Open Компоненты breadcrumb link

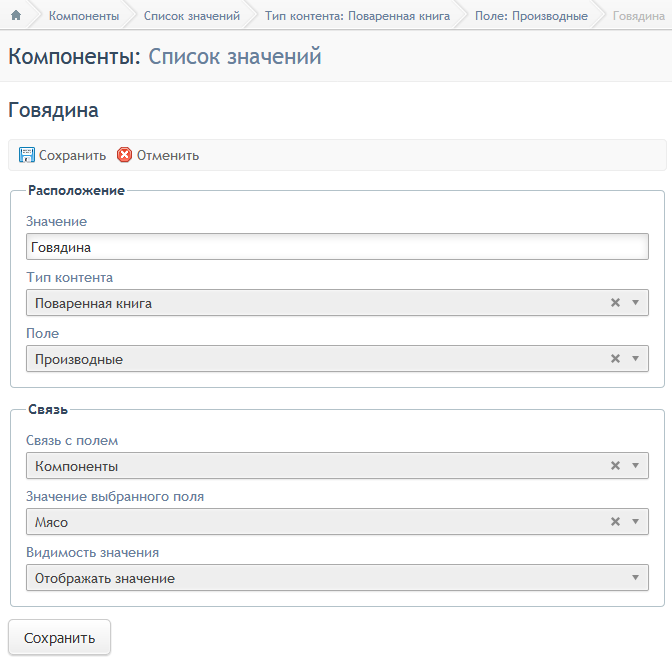pyautogui.click(x=84, y=16)
